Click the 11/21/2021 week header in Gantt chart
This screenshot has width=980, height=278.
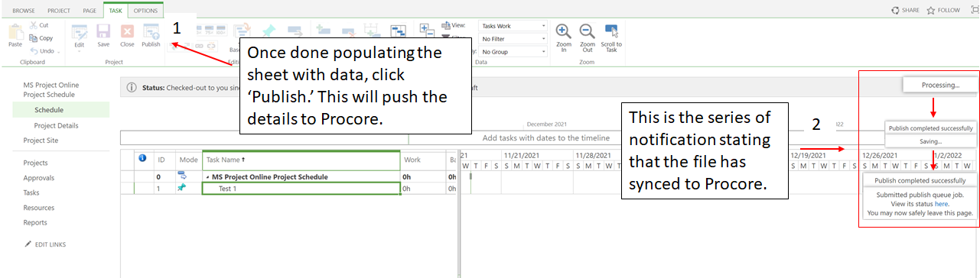537,155
